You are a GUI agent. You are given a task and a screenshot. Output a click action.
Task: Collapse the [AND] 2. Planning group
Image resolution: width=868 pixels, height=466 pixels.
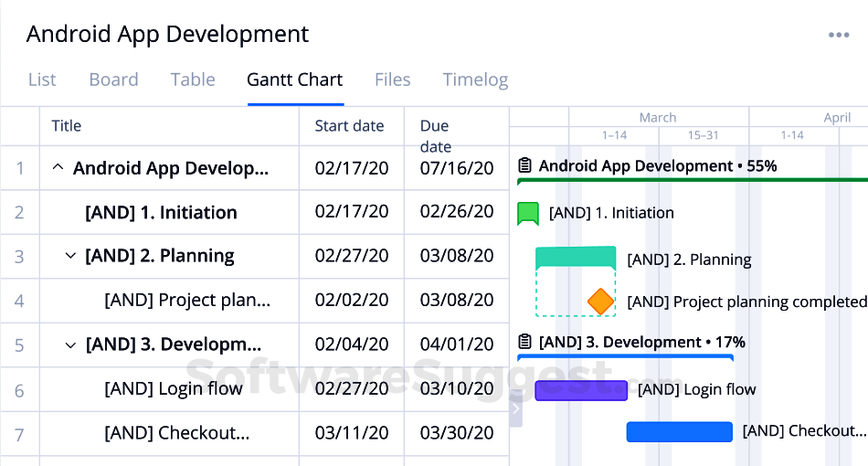pos(70,256)
